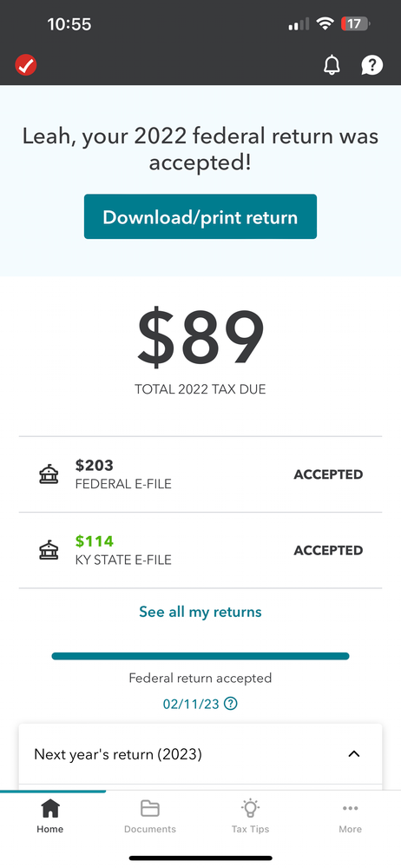Tap the info icon beside 02/11/23
This screenshot has height=868, width=401.
tap(231, 704)
